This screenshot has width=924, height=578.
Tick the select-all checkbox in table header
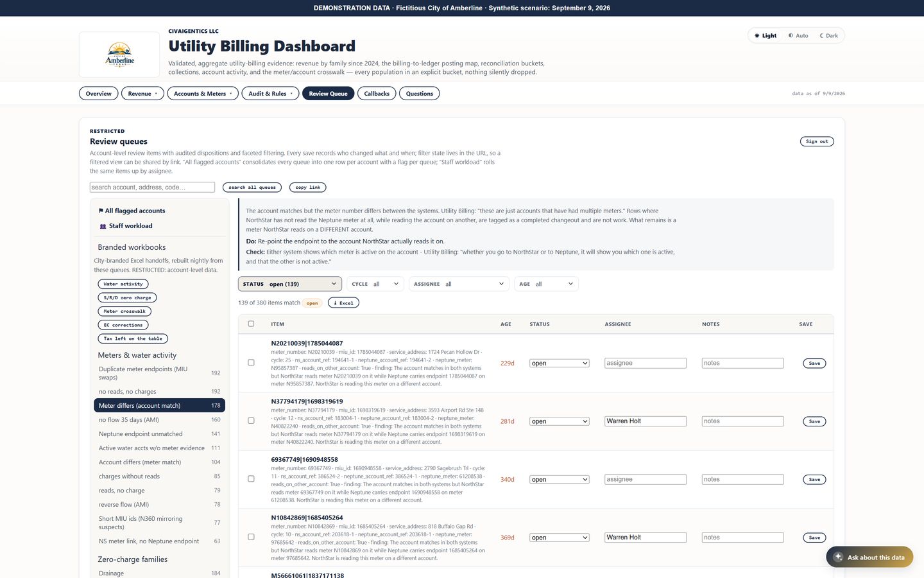pos(251,324)
